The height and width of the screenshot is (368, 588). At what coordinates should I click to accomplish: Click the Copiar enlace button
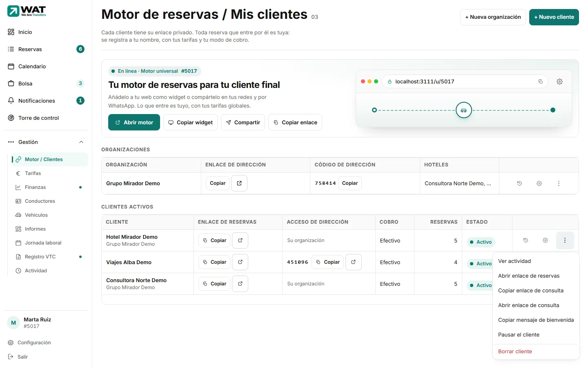point(295,122)
